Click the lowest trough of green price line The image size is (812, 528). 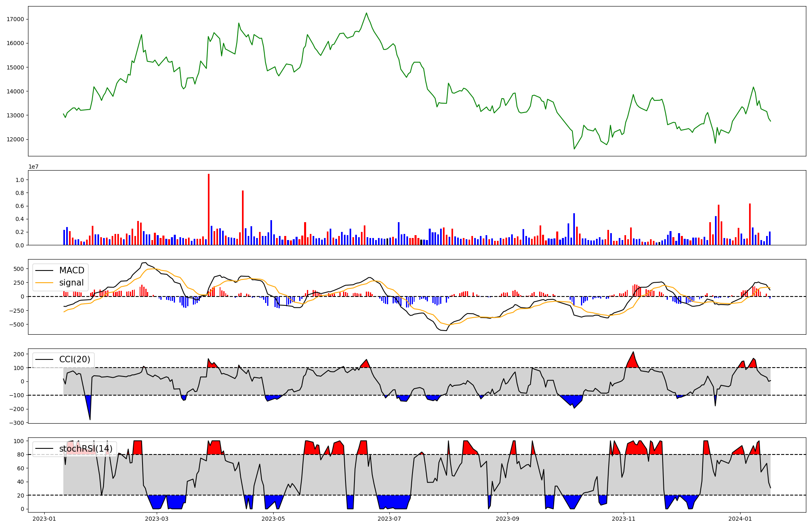coord(574,149)
